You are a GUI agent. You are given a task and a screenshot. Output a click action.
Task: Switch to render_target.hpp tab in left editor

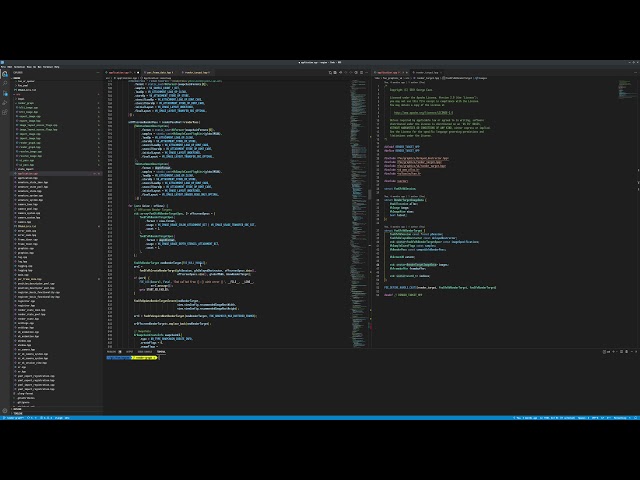[x=197, y=73]
